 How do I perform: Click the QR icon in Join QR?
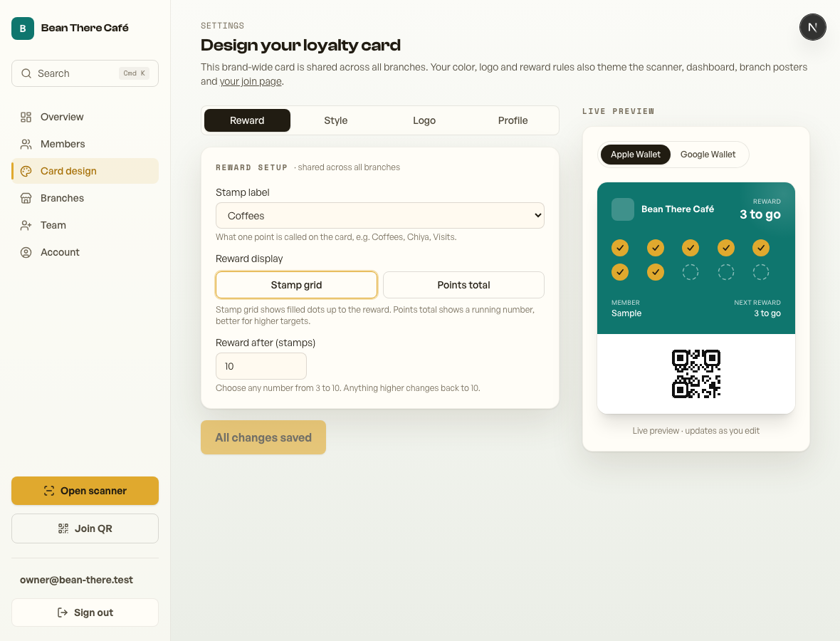pos(63,528)
